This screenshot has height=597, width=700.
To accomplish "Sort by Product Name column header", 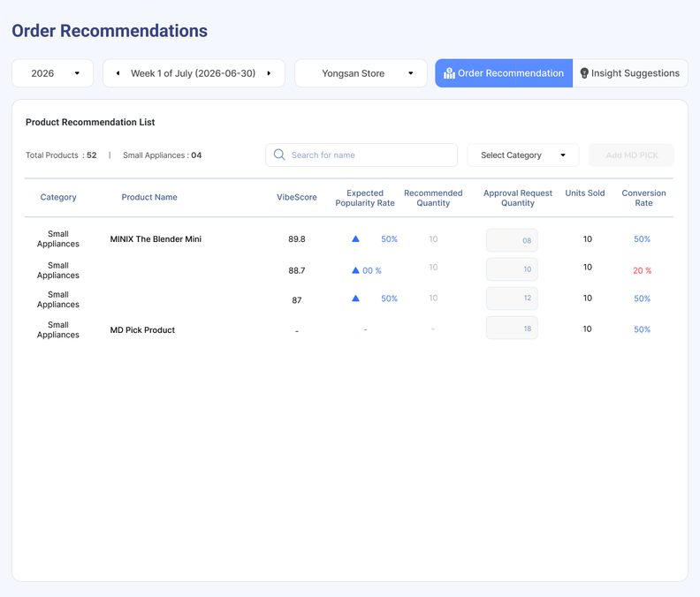I will pyautogui.click(x=149, y=197).
